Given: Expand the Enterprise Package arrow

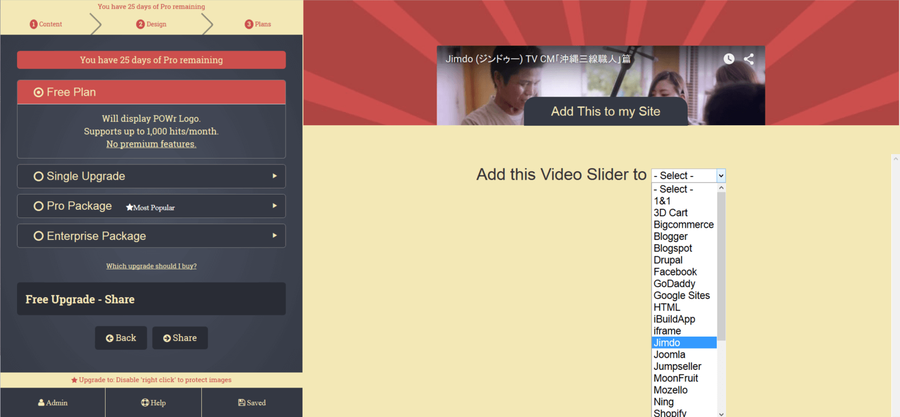Looking at the screenshot, I should coord(274,236).
